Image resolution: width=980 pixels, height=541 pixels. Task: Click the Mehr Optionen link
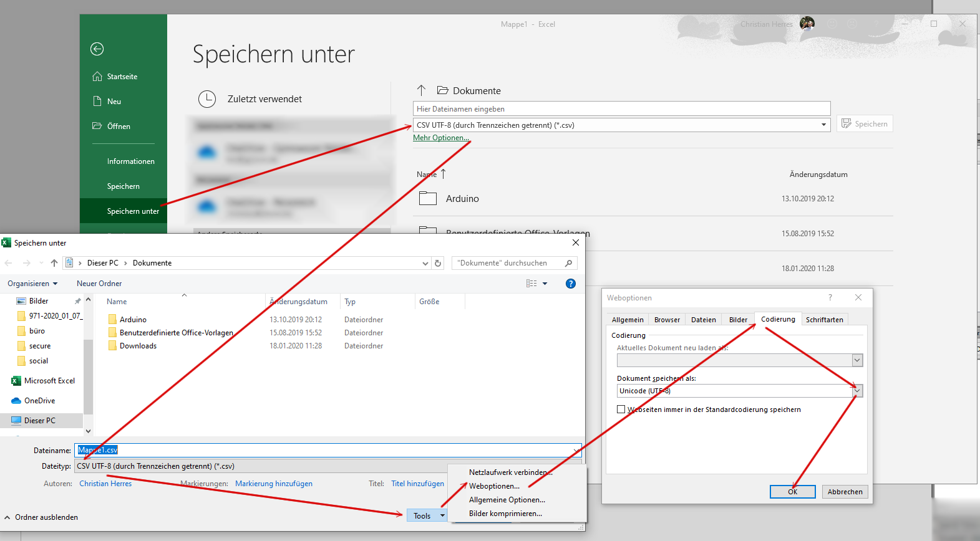440,138
